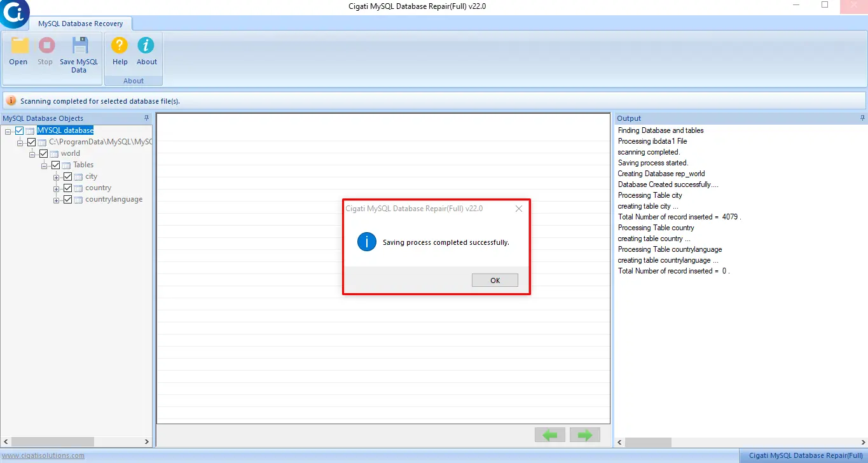This screenshot has height=463, width=868.
Task: Uncheck the countrylanguage table checkbox
Action: pos(67,199)
